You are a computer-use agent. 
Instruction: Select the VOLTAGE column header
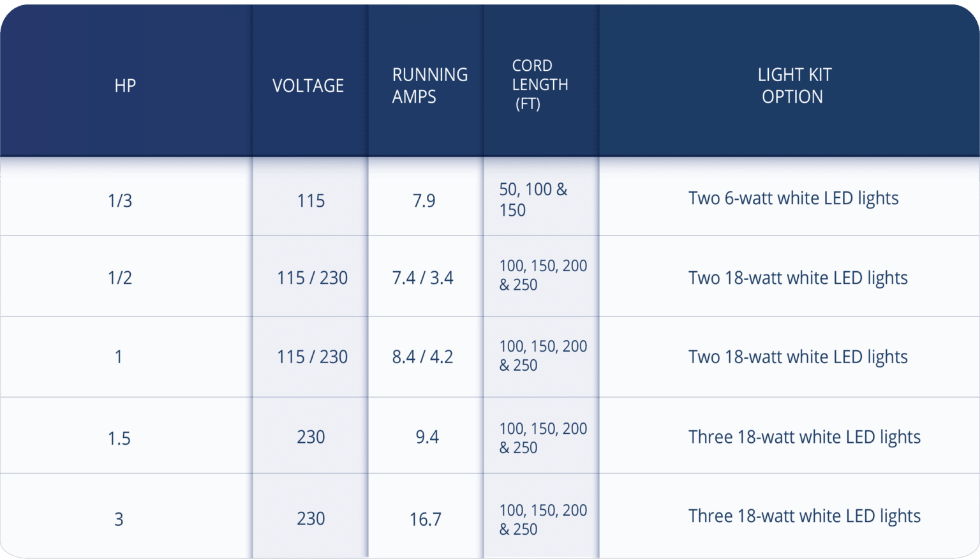[x=308, y=86]
